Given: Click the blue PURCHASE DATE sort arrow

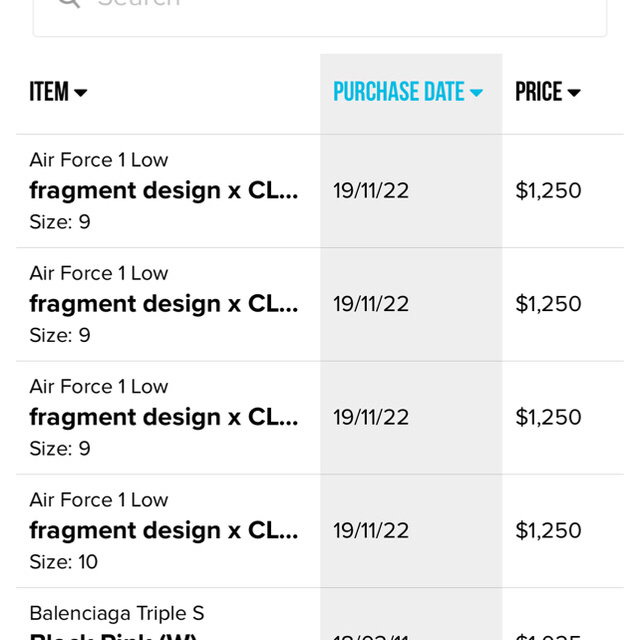Looking at the screenshot, I should coord(476,93).
